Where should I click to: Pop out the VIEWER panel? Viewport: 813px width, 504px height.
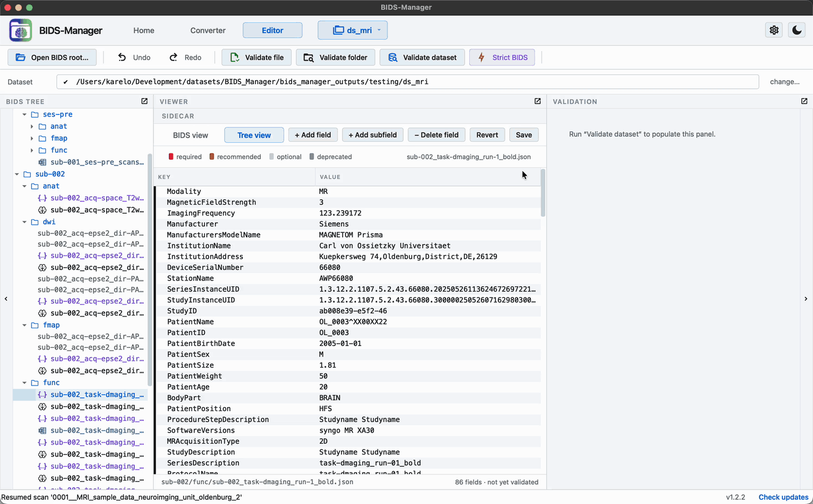[x=538, y=101]
